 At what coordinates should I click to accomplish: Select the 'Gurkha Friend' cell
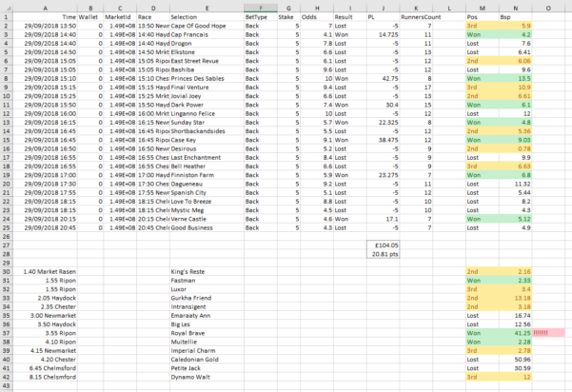207,298
